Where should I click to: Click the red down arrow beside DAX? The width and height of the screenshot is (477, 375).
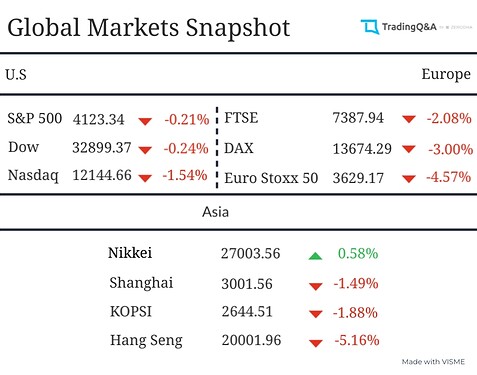pyautogui.click(x=409, y=149)
